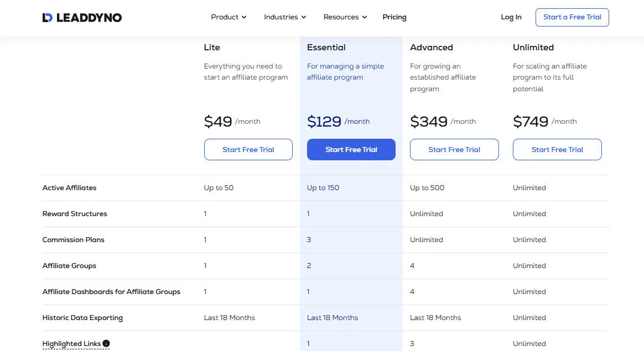Select the Essential plan heading
644x351 pixels.
326,48
